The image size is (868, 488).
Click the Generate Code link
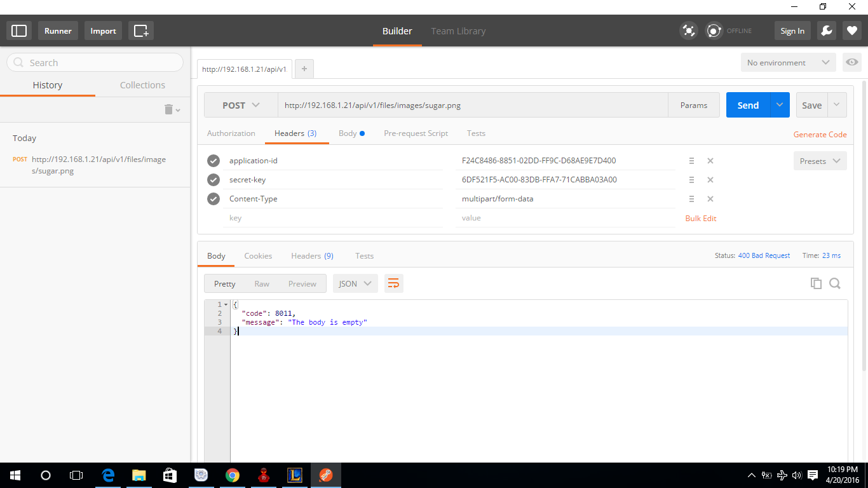[x=820, y=134]
